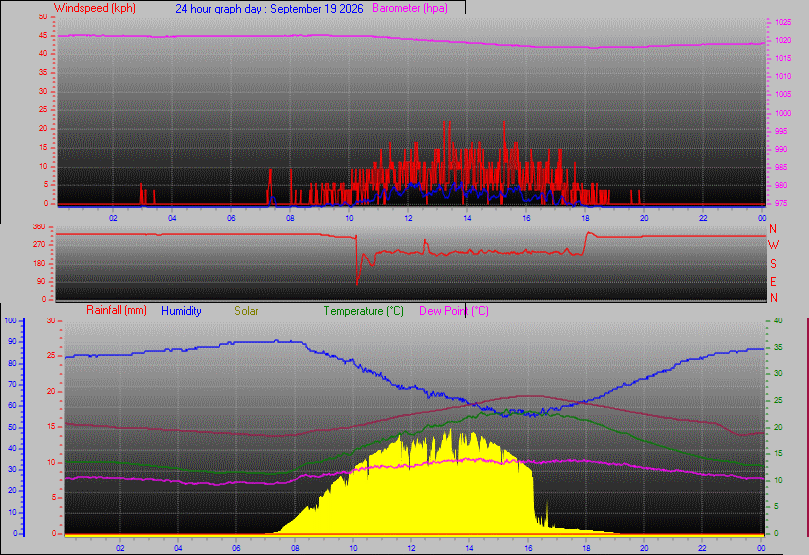Click the 975 value on barometer axis
Screen dimensions: 809x555
pos(781,203)
